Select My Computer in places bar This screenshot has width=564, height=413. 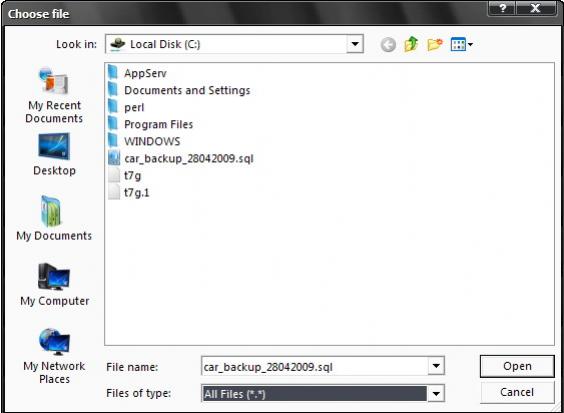pos(54,284)
